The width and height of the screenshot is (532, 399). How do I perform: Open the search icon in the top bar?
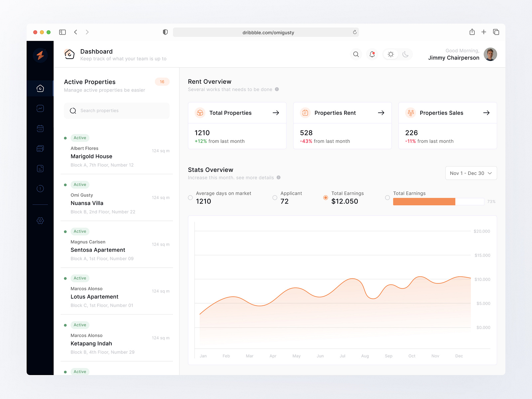(x=356, y=54)
